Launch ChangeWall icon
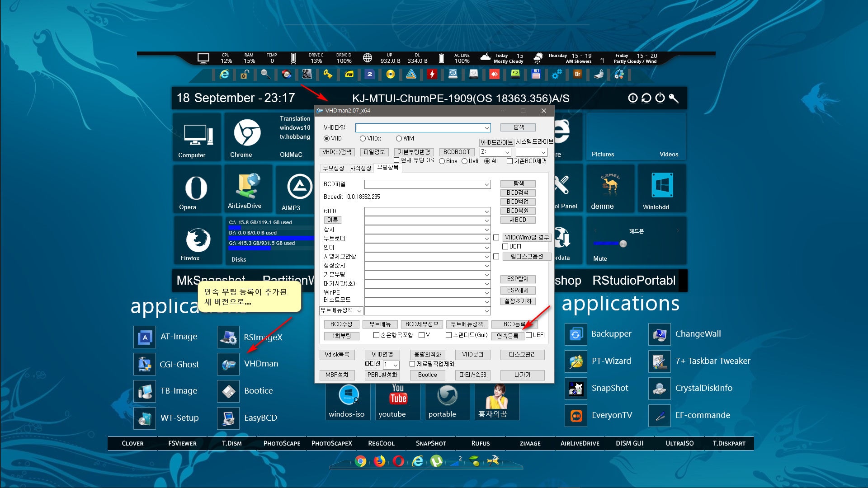 click(x=660, y=334)
